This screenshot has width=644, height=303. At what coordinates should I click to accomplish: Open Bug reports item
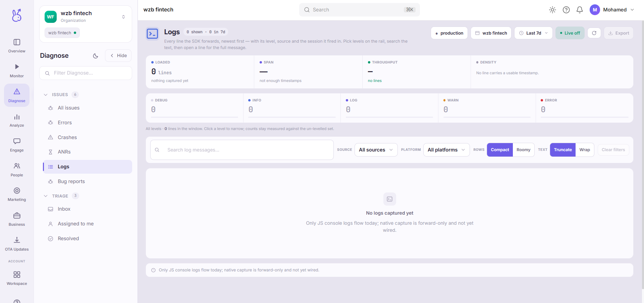tap(88, 181)
